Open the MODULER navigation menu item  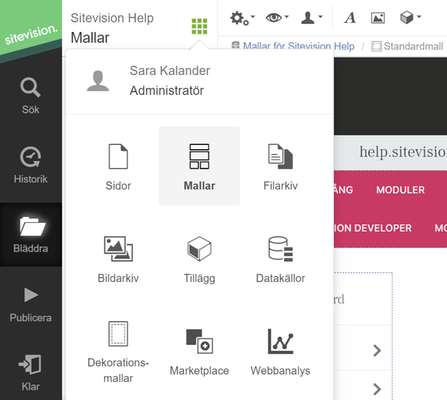[x=400, y=190]
